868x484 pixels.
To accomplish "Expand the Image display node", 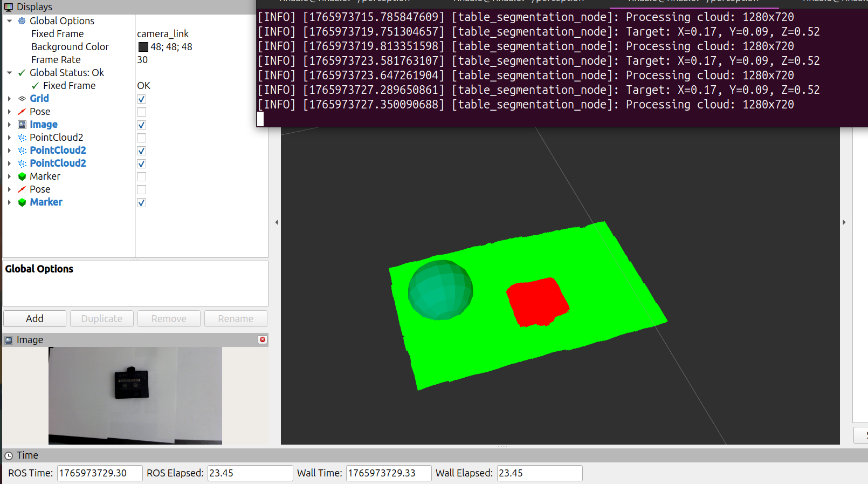I will [9, 124].
